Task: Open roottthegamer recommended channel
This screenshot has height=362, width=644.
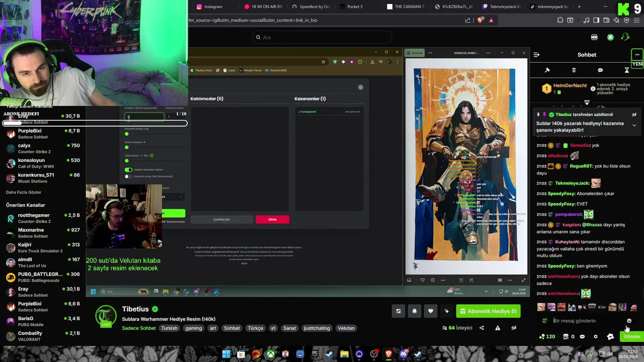Action: 43,218
